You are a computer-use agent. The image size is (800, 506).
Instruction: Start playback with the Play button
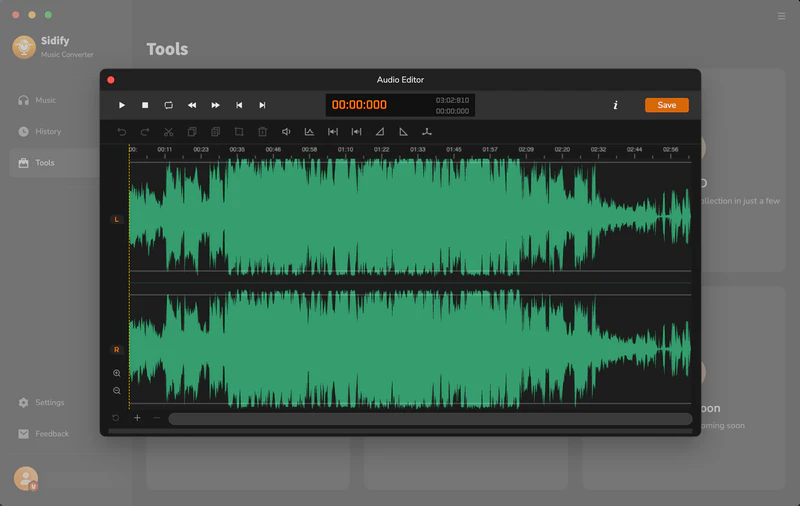pyautogui.click(x=121, y=105)
